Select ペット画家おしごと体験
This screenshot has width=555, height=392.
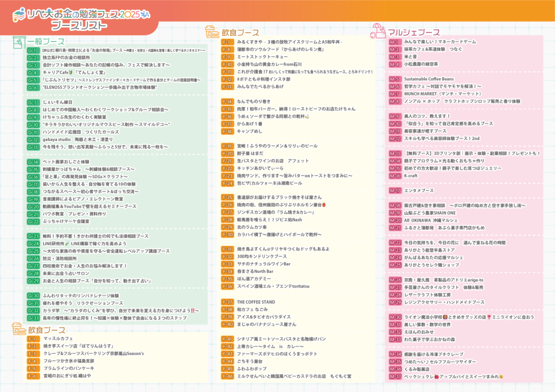pyautogui.click(x=59, y=161)
